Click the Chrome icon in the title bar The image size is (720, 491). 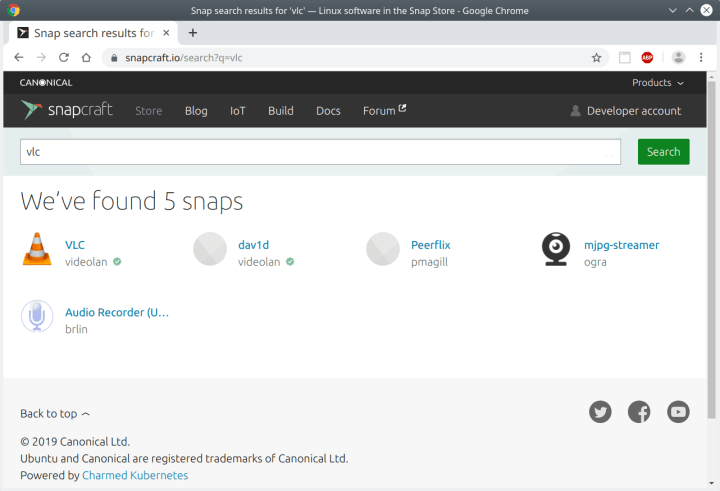click(13, 10)
